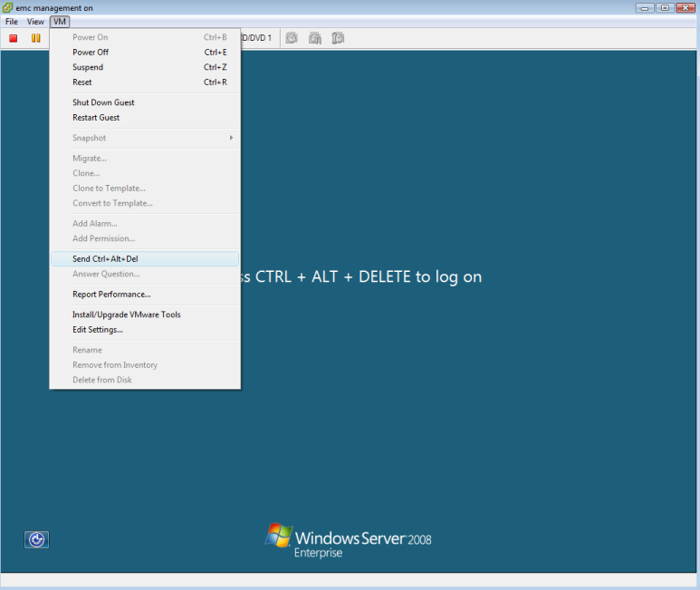700x590 pixels.
Task: Open the Snapshot Manager toolbar icon
Action: (338, 38)
